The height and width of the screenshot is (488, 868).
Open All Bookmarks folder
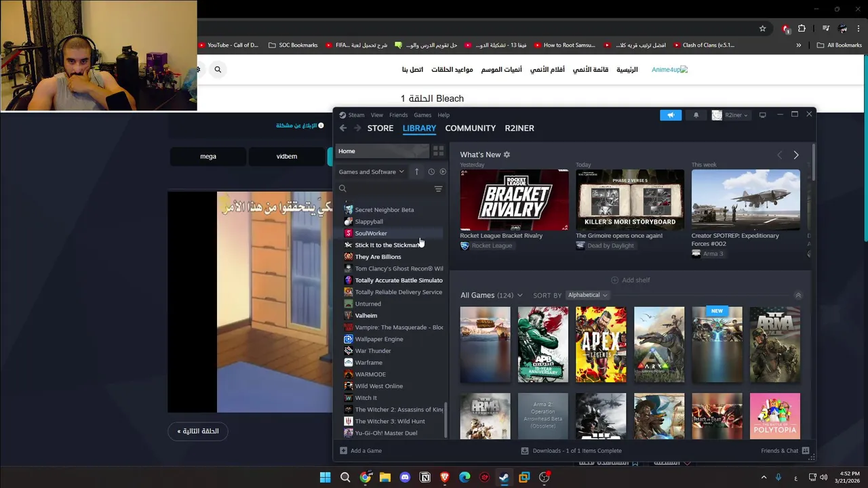pos(840,45)
